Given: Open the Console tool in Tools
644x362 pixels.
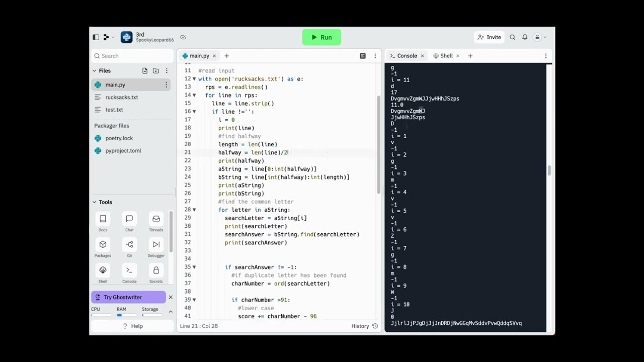Looking at the screenshot, I should [129, 273].
